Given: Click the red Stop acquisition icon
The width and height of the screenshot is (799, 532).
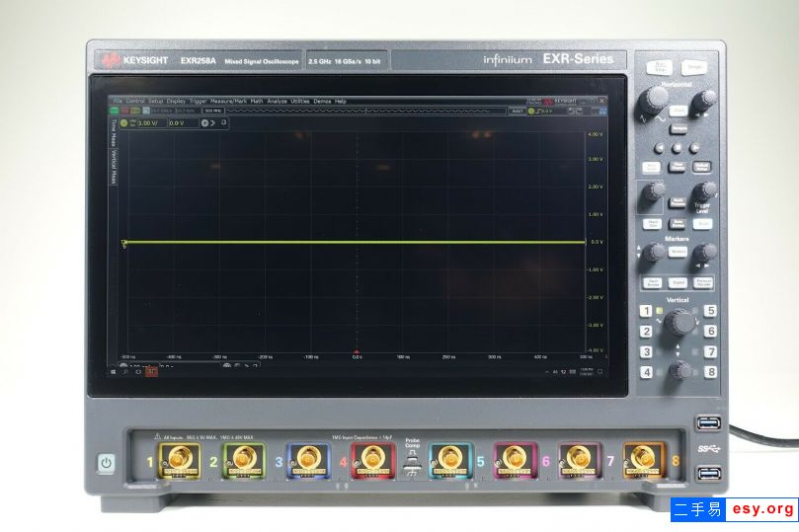Looking at the screenshot, I should tap(125, 110).
